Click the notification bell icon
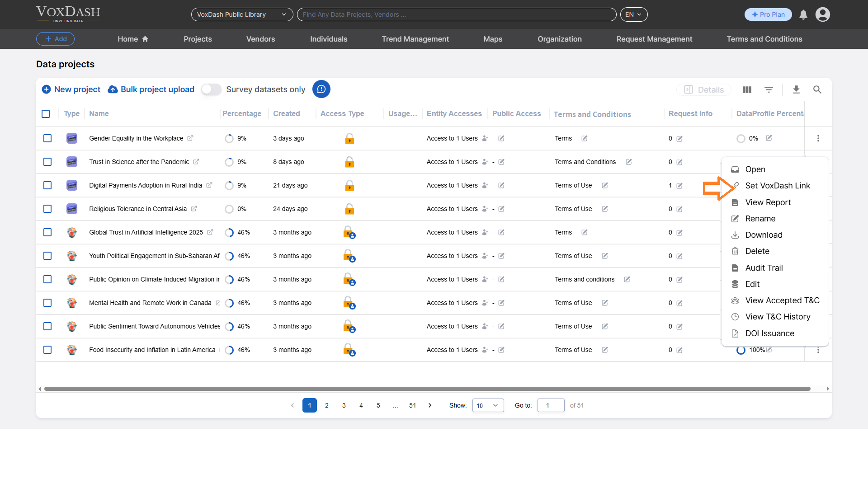This screenshot has height=488, width=868. tap(803, 14)
